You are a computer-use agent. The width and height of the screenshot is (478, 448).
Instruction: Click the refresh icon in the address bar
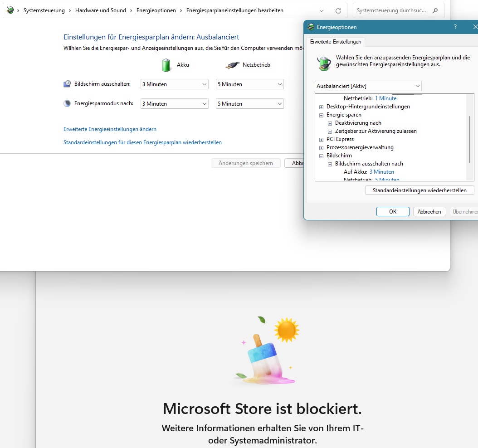[x=338, y=11]
